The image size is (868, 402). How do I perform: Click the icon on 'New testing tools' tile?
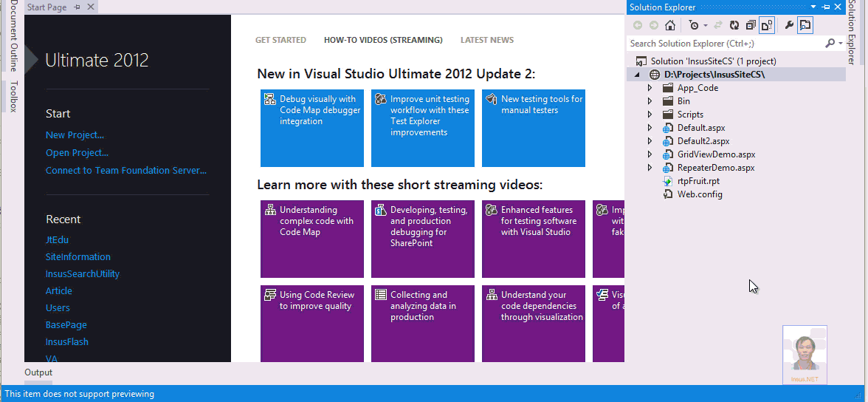pos(492,99)
